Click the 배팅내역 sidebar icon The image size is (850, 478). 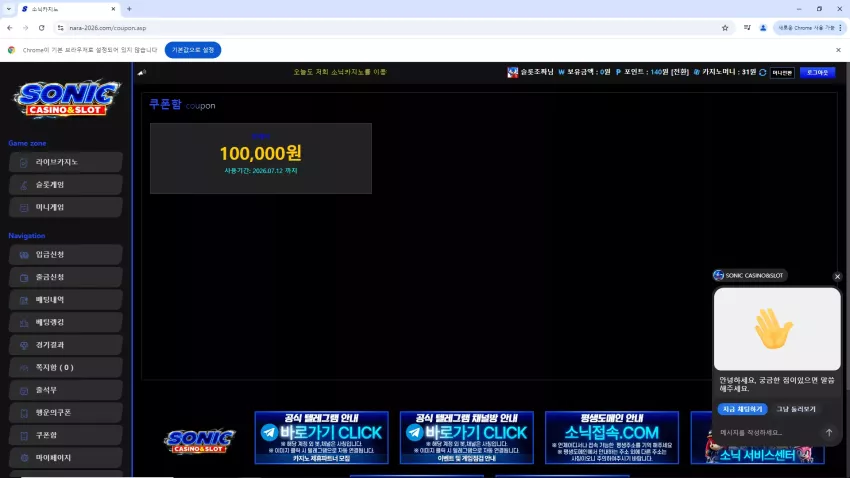pos(24,300)
